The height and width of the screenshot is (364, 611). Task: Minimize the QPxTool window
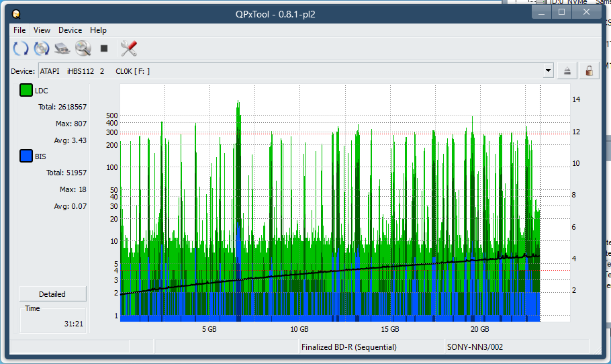click(542, 12)
